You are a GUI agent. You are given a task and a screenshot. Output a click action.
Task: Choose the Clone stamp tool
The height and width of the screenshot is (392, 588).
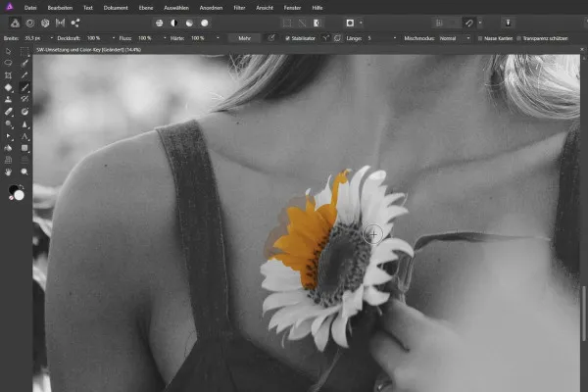[x=8, y=99]
